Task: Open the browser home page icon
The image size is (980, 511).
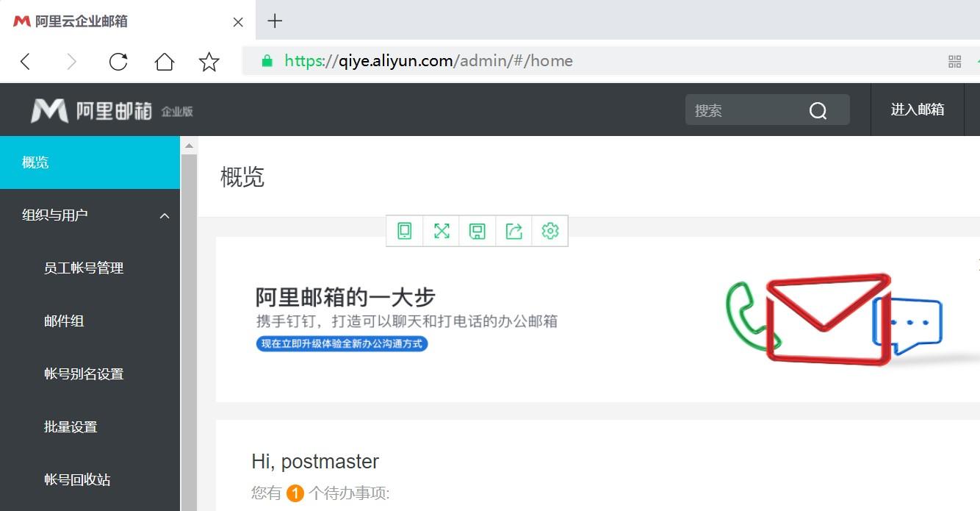Action: pyautogui.click(x=164, y=62)
